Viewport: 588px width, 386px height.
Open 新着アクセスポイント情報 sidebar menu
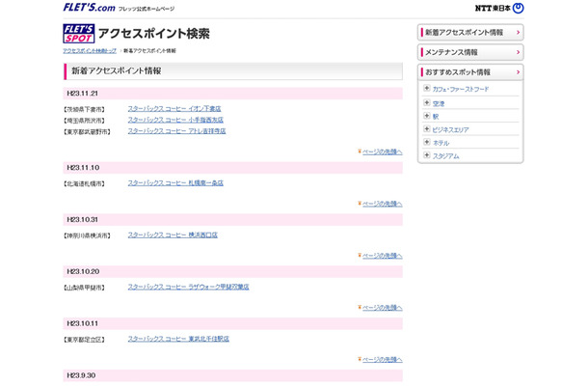click(470, 33)
